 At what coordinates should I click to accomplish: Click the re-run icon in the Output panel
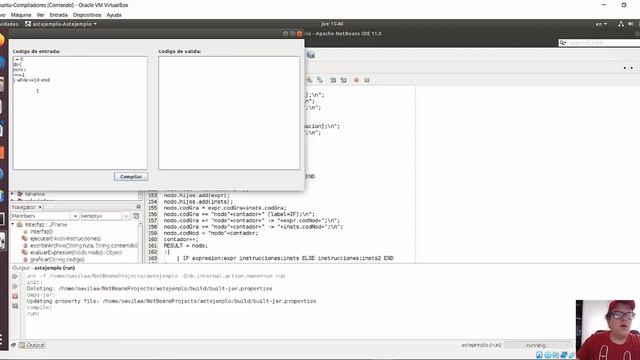coord(15,277)
